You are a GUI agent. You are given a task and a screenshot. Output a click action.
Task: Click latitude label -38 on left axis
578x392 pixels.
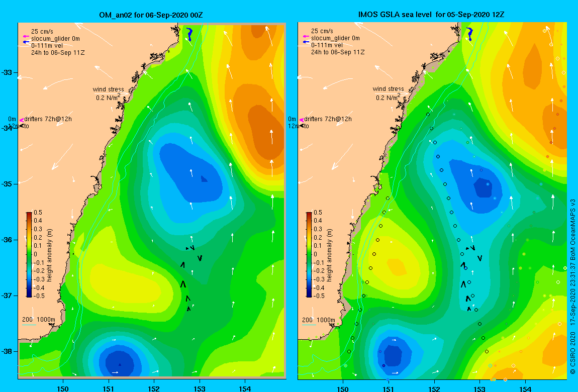tap(7, 351)
